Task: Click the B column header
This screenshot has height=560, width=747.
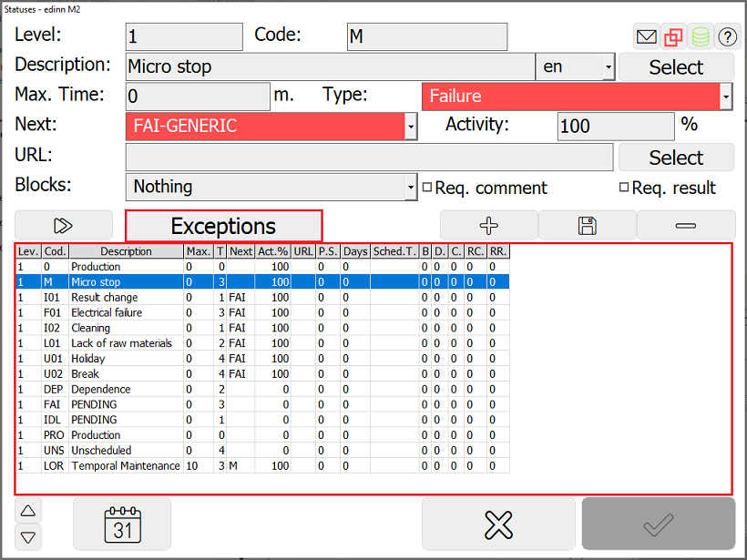Action: [x=425, y=251]
